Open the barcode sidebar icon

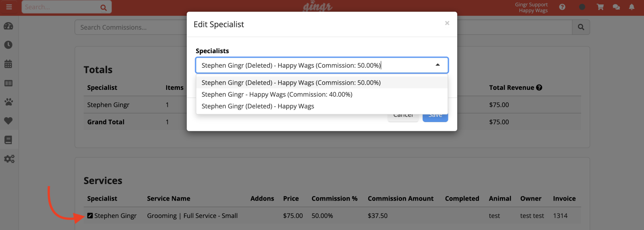[8, 83]
